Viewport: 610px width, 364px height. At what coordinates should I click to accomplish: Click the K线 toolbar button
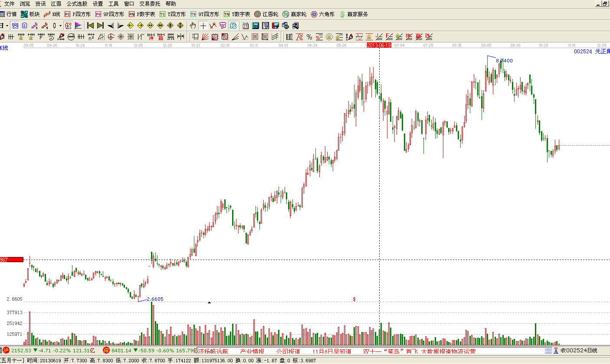(x=52, y=14)
